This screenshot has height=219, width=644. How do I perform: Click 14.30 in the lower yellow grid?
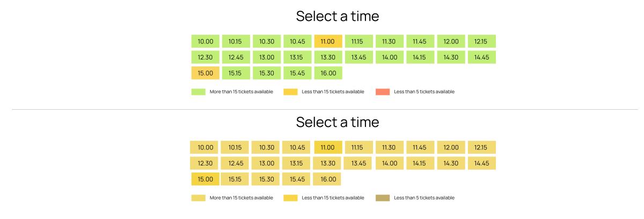(451, 163)
